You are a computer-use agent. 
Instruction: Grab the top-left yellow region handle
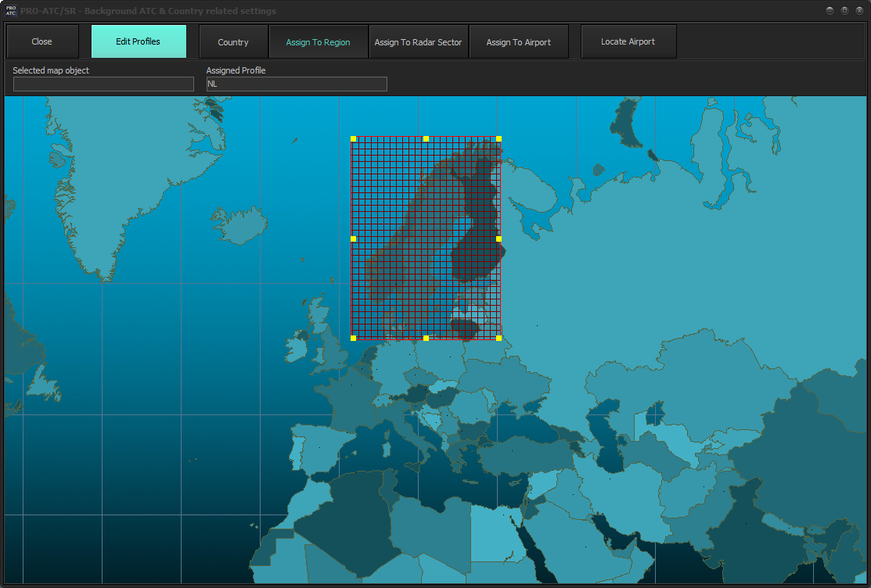(x=353, y=139)
